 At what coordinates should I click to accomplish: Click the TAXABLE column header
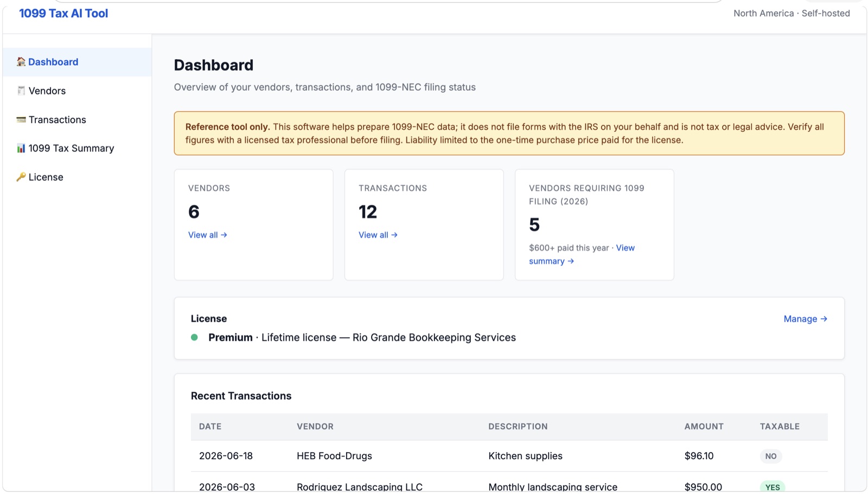(780, 427)
